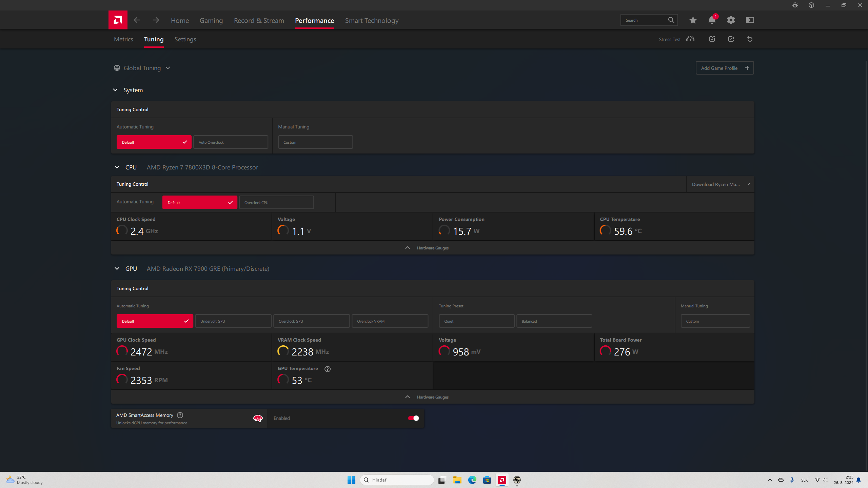
Task: Click the AMD logo home icon
Action: click(x=118, y=20)
